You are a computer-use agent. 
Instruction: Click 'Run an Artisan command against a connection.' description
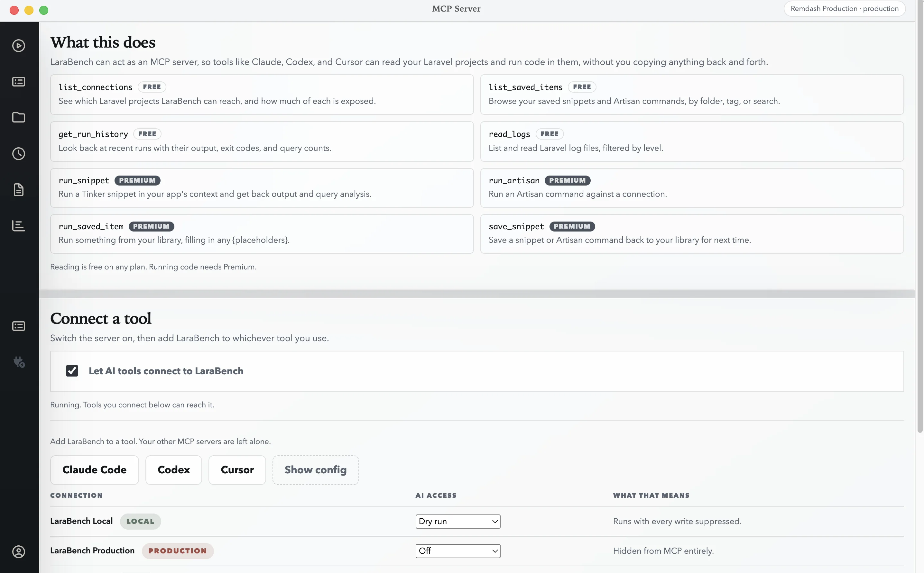(577, 194)
